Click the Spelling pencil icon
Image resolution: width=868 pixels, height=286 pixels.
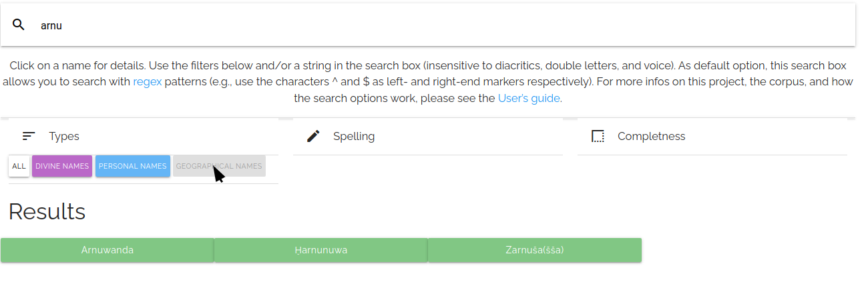(x=313, y=136)
